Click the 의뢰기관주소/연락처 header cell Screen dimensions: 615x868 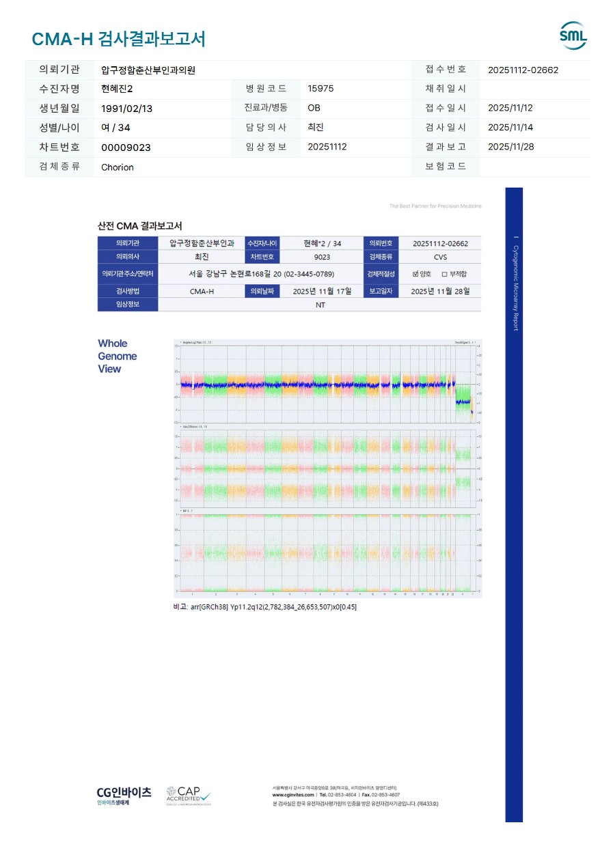click(128, 274)
